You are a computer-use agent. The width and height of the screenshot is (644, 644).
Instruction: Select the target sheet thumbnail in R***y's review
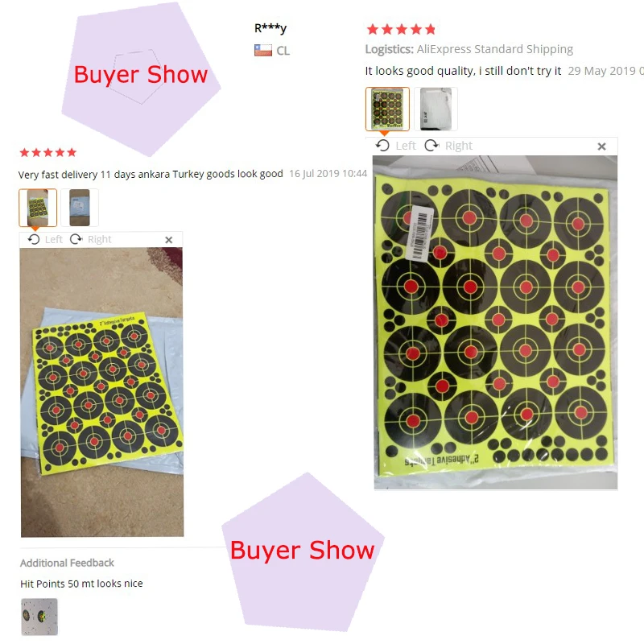[x=387, y=109]
